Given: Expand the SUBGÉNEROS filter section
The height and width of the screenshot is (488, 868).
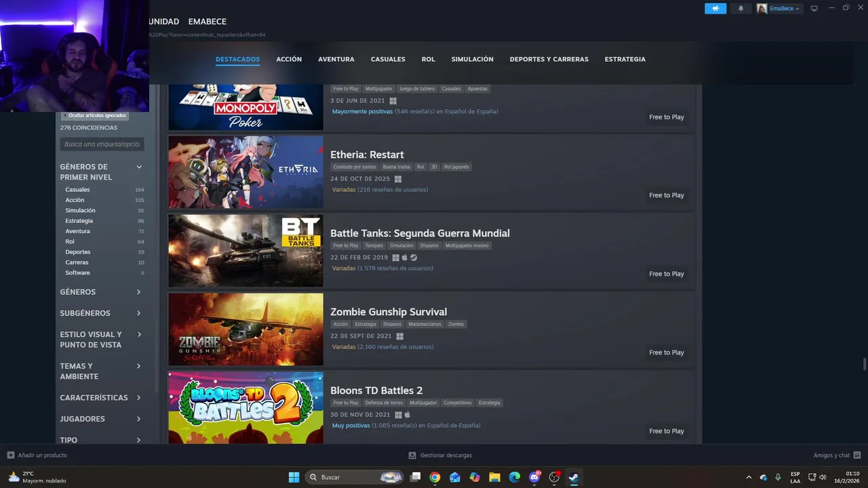Looking at the screenshot, I should click(x=100, y=313).
